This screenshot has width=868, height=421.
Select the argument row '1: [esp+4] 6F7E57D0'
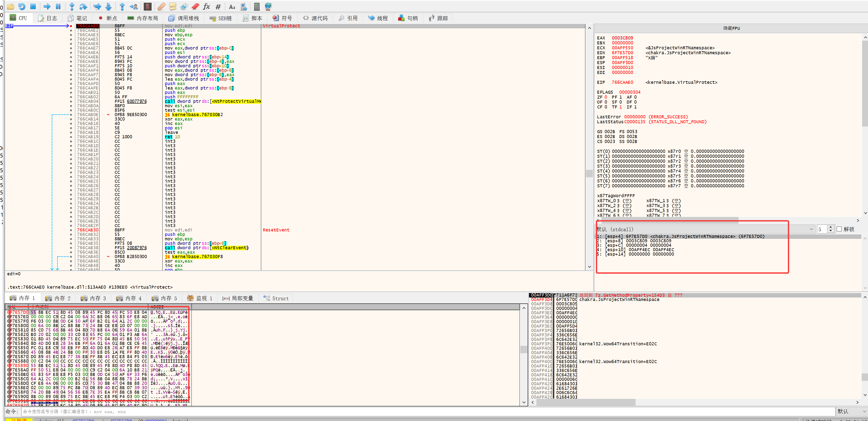(728, 236)
